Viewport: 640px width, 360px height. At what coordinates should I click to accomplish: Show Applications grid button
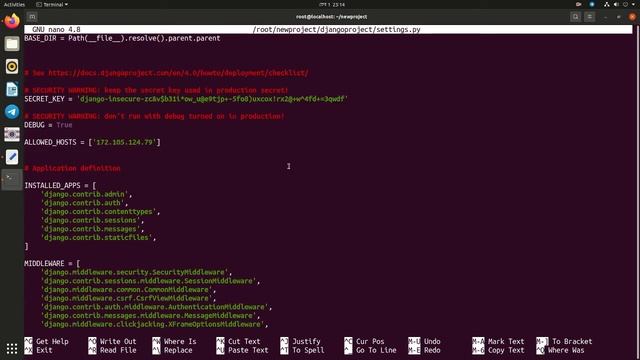pyautogui.click(x=12, y=348)
